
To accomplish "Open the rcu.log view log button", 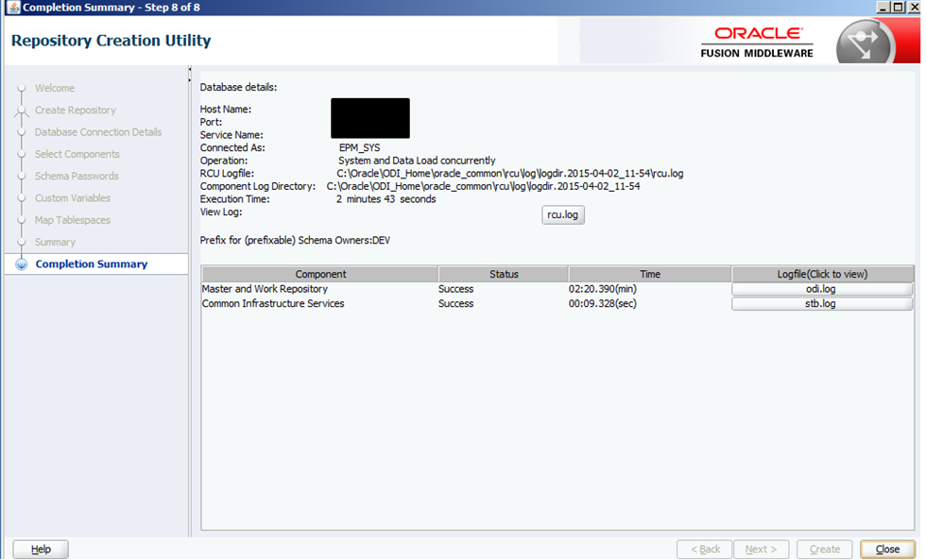I will click(563, 215).
